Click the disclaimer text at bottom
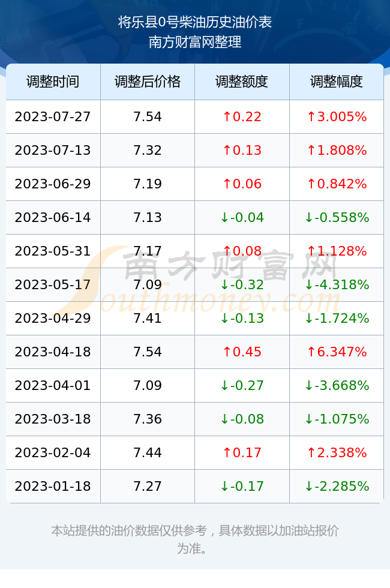Viewport: 390px width, 588px height. (x=195, y=539)
